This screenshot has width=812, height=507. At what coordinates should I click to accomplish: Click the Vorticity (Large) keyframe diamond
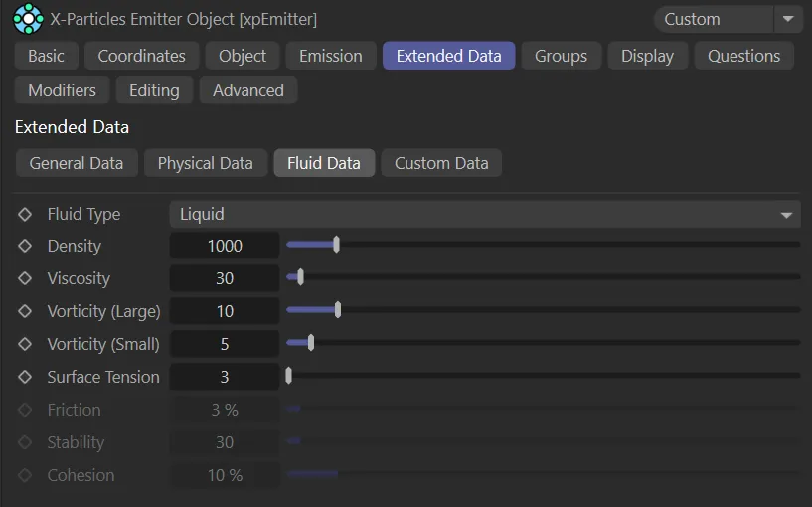click(25, 312)
